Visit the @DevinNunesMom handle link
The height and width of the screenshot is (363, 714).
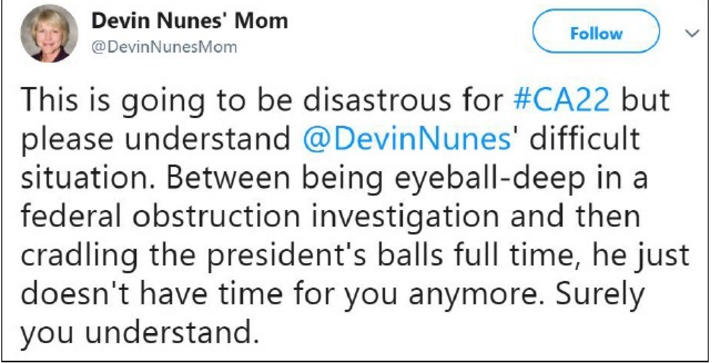[x=164, y=47]
